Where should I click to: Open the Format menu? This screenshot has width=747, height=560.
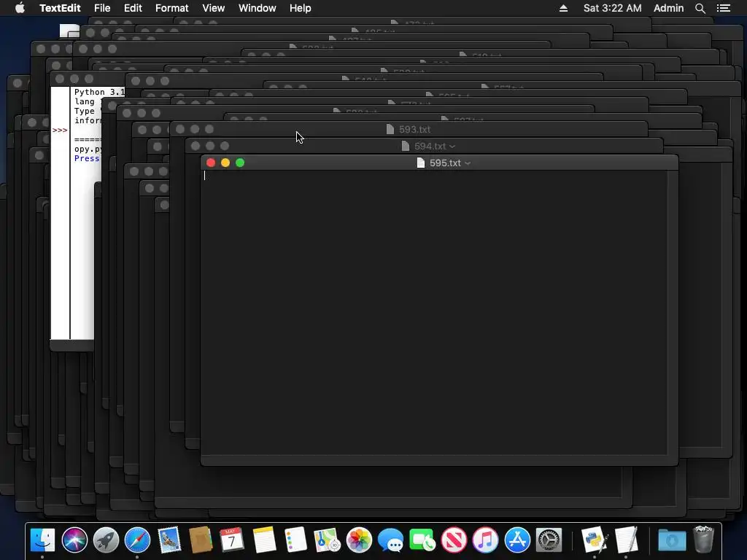point(172,8)
